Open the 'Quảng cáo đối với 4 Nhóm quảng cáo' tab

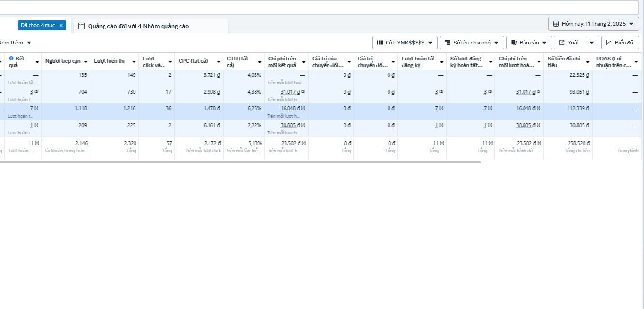151,26
